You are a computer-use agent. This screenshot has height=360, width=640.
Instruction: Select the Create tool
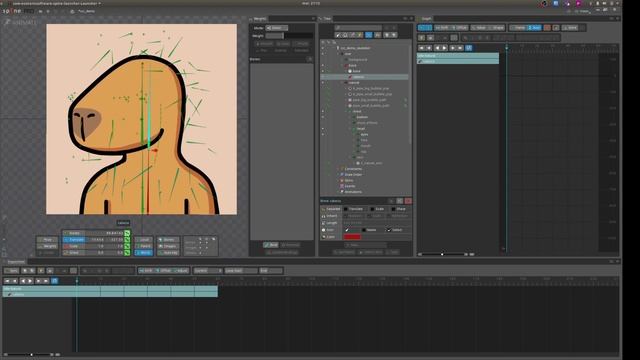[x=47, y=253]
